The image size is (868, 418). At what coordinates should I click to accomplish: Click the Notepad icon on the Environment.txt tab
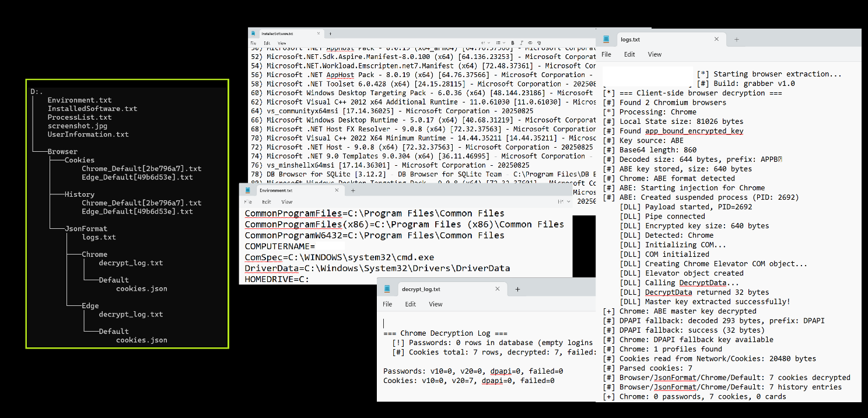coord(247,190)
